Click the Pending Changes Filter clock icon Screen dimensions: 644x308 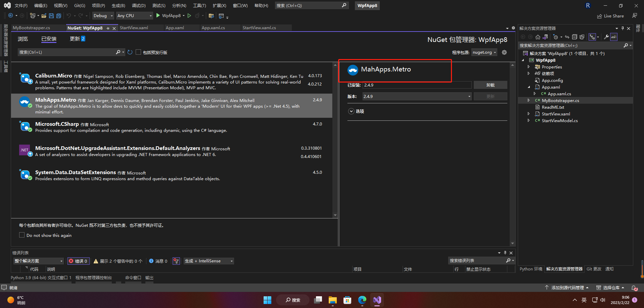(x=556, y=37)
